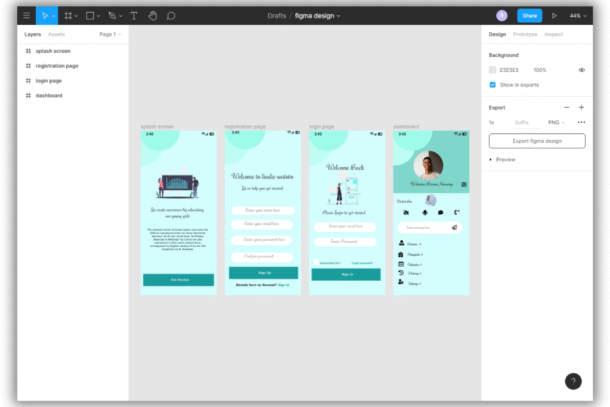
Task: Select the Rectangle shape tool
Action: [90, 16]
